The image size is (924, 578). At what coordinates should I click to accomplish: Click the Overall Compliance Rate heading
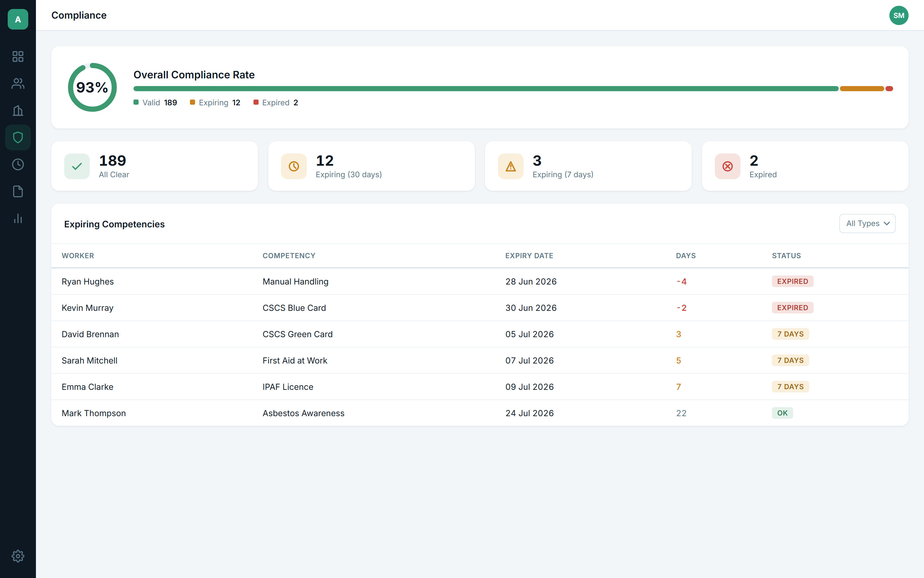(x=194, y=74)
